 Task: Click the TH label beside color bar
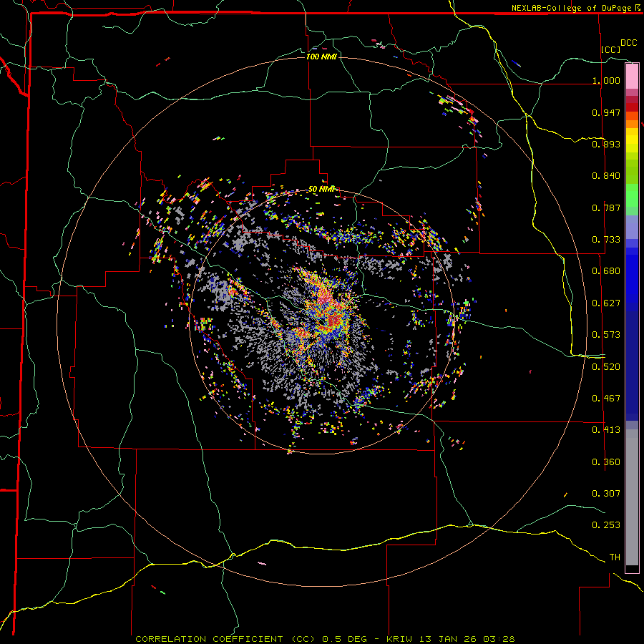coord(615,557)
